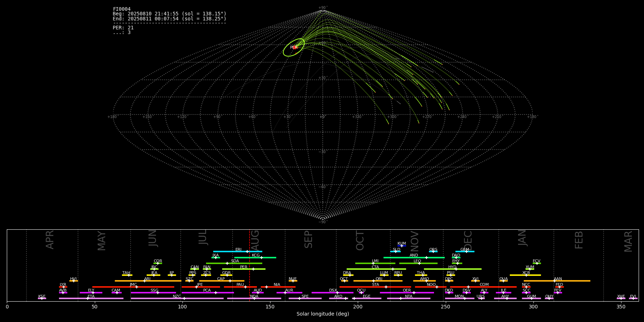The image size is (644, 322).
Task: Select the Beg: 20250810 21:41:55 line
Action: 170,14
